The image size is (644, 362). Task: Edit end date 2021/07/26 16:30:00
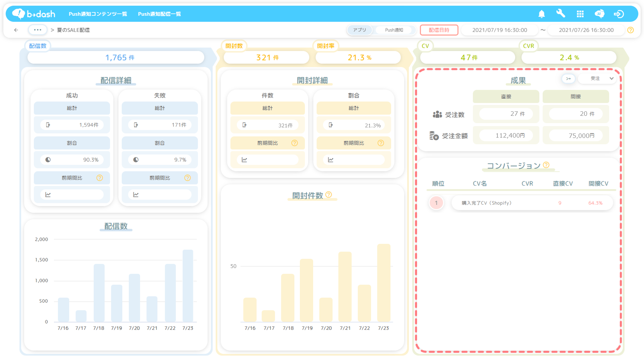(586, 30)
